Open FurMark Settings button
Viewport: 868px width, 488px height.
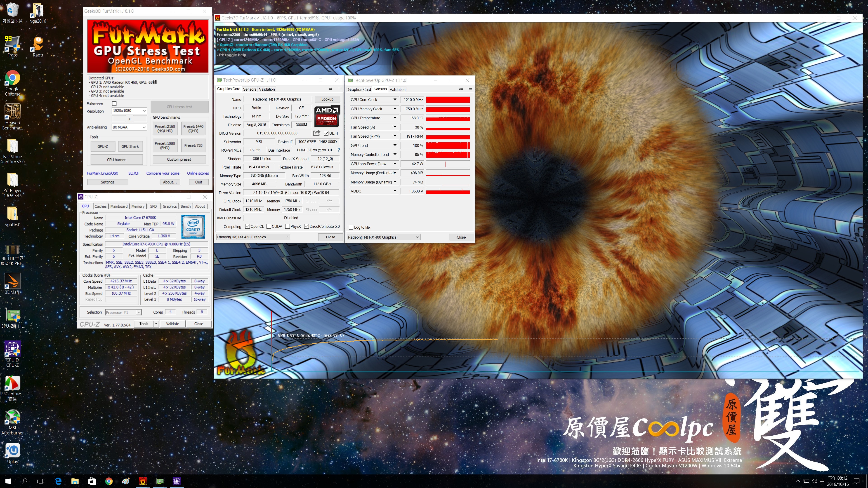coord(108,182)
